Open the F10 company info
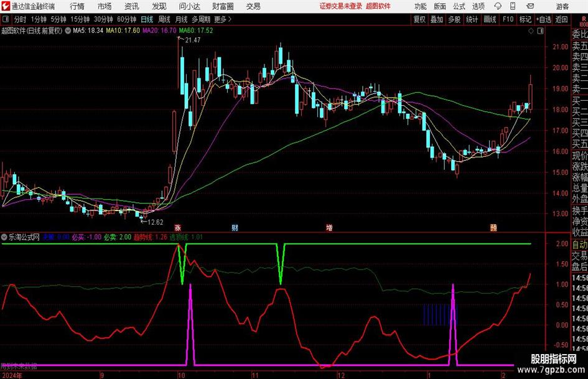The image size is (588, 379). [508, 19]
